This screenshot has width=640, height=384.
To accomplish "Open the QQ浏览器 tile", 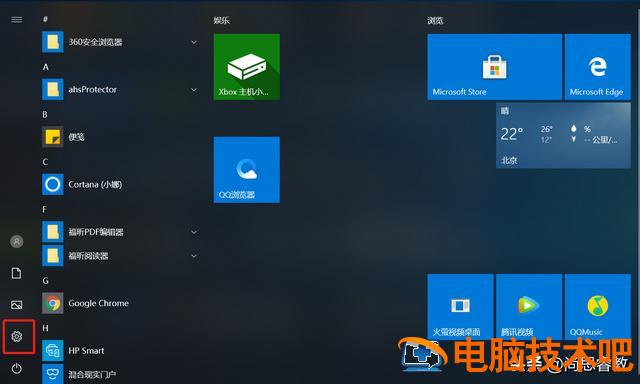I will 247,170.
